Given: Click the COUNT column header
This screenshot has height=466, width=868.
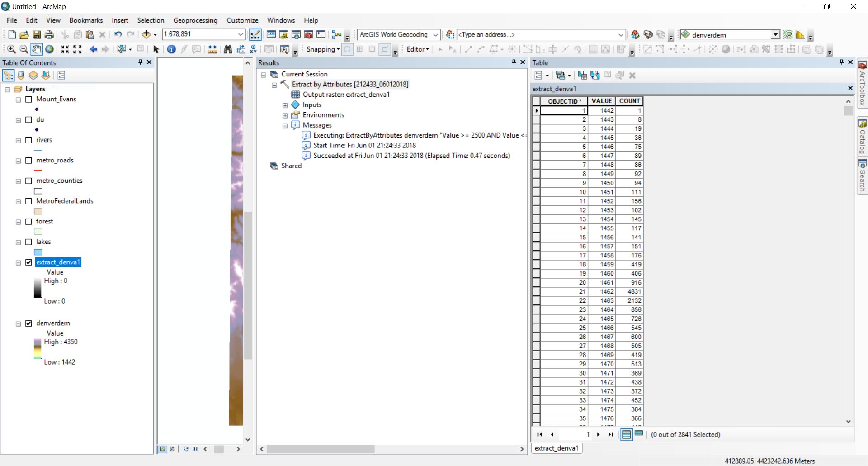Looking at the screenshot, I should coord(629,101).
